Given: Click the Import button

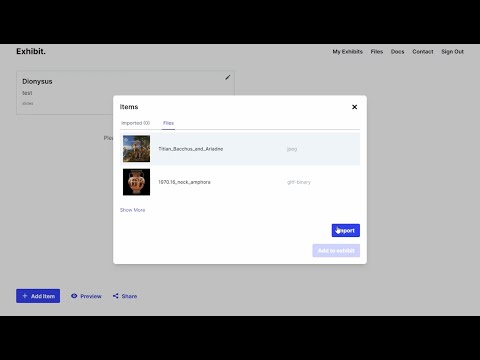Looking at the screenshot, I should tap(346, 230).
